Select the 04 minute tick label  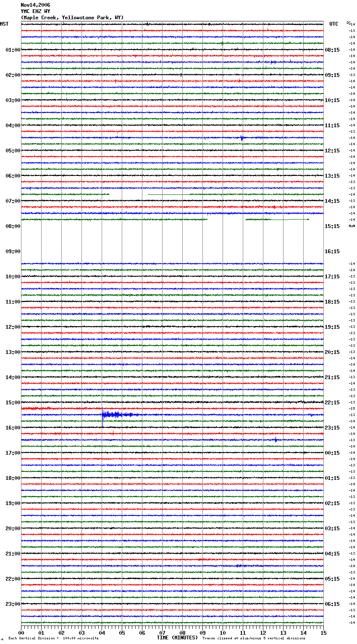coord(102,633)
